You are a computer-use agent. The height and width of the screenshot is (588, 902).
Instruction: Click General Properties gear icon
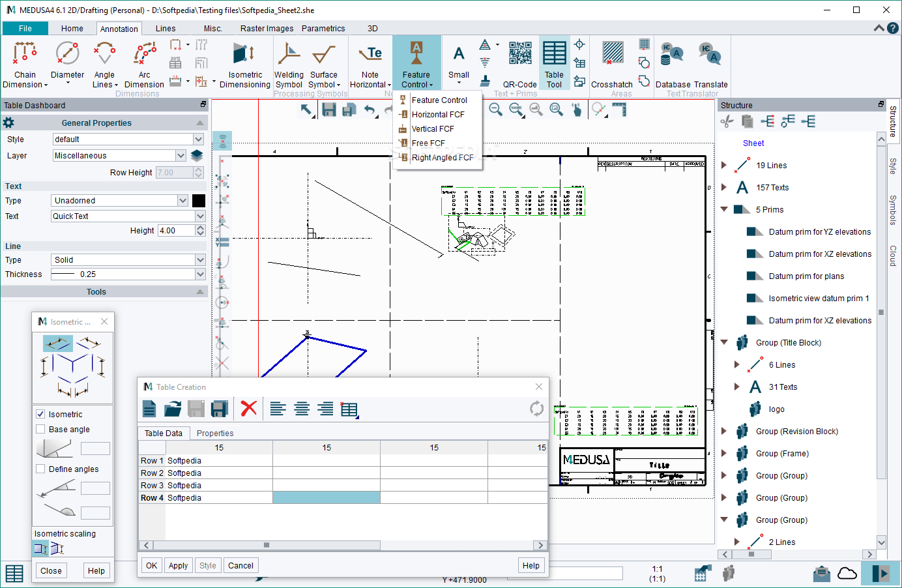[x=9, y=123]
